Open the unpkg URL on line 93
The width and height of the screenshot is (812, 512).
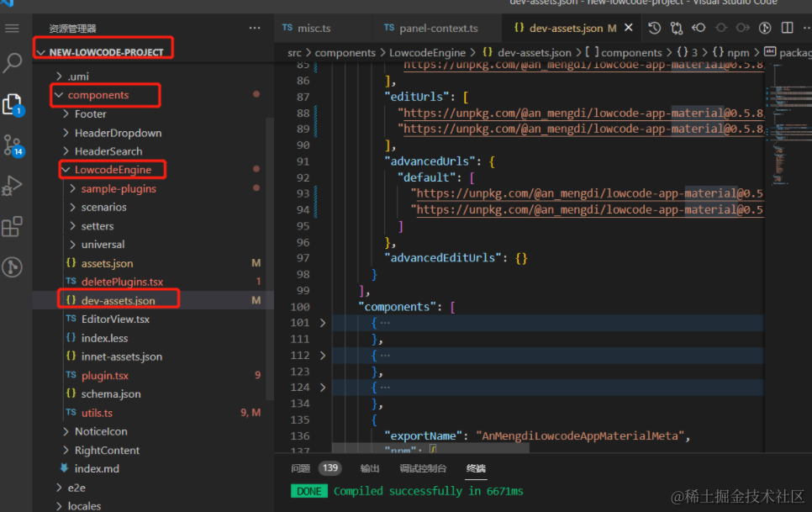(x=589, y=193)
